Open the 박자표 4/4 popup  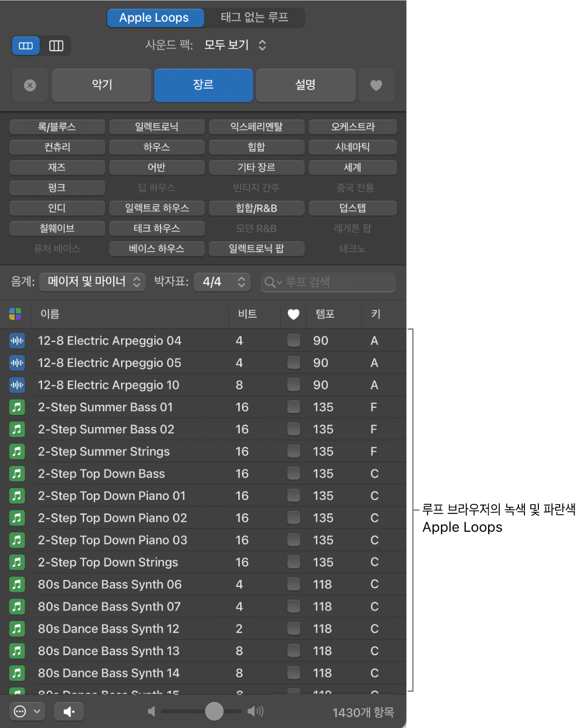tap(222, 282)
